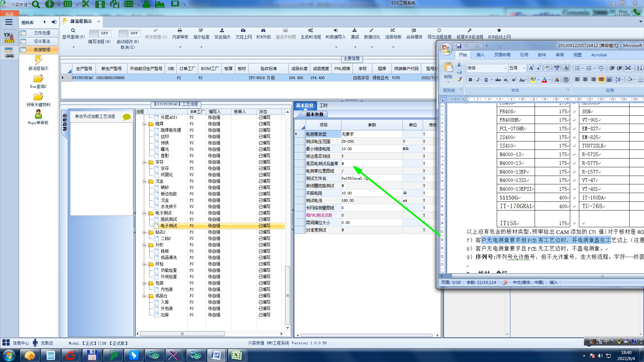Click the ECN升级 toolbar icon
This screenshot has width=644, height=362.
[263, 31]
